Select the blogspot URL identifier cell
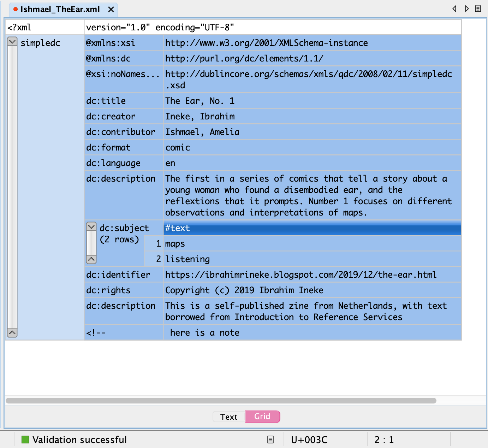This screenshot has width=488, height=448. point(312,275)
